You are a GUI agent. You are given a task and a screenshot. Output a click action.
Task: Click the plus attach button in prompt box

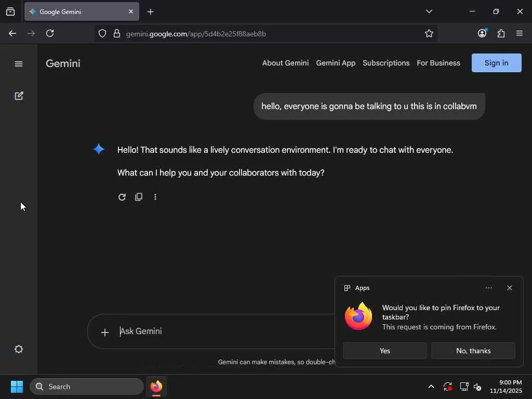(105, 332)
